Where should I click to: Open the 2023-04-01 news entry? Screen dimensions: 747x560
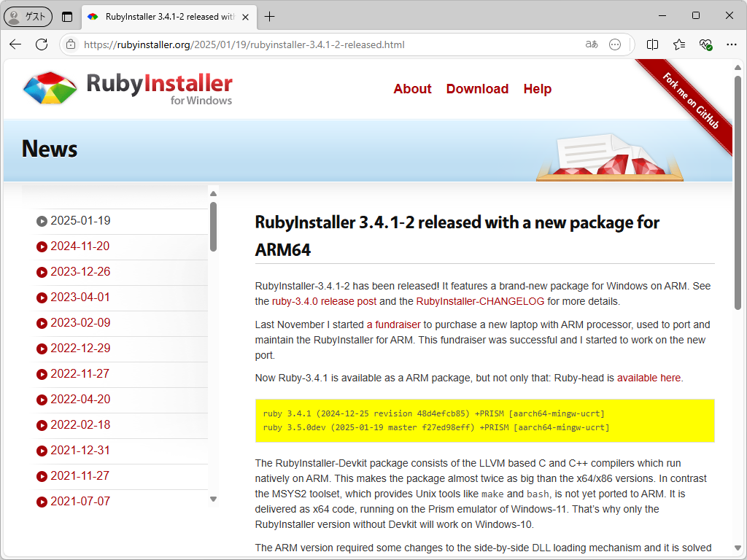80,297
